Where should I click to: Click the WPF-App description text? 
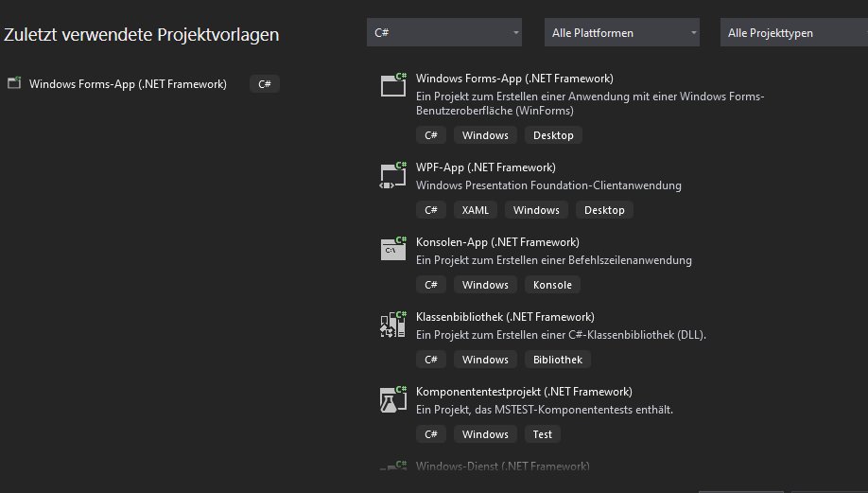pyautogui.click(x=548, y=185)
